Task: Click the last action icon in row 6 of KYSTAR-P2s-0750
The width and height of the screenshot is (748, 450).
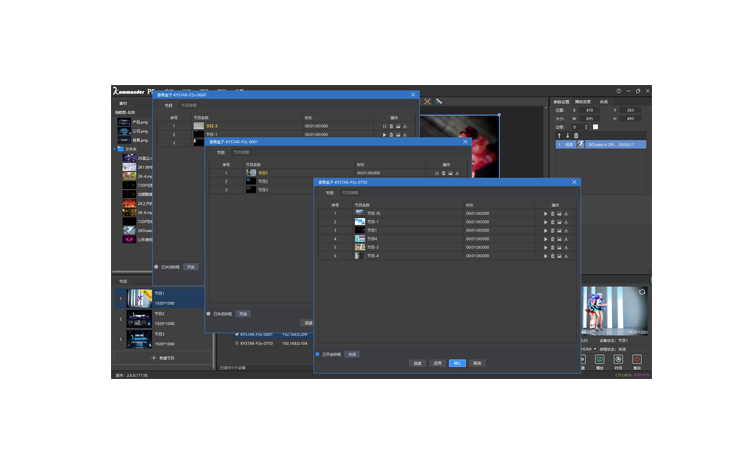Action: (567, 256)
